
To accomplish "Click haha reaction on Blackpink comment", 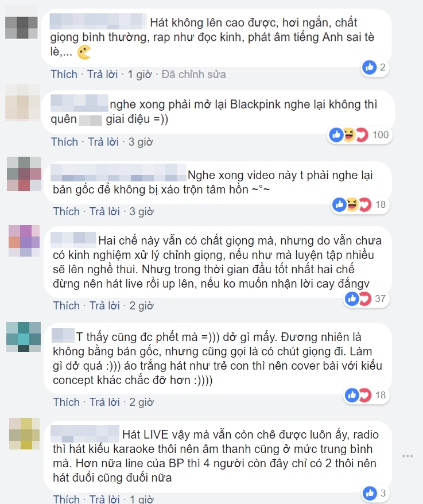I will (x=349, y=135).
